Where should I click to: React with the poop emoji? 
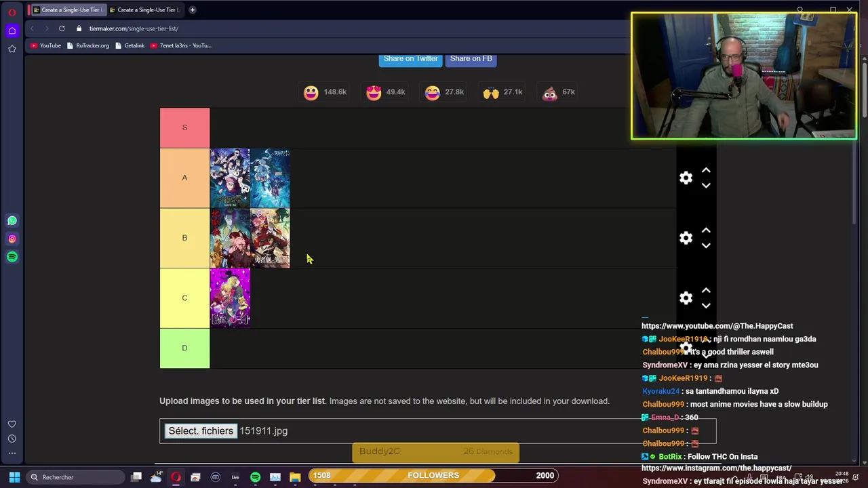[550, 93]
